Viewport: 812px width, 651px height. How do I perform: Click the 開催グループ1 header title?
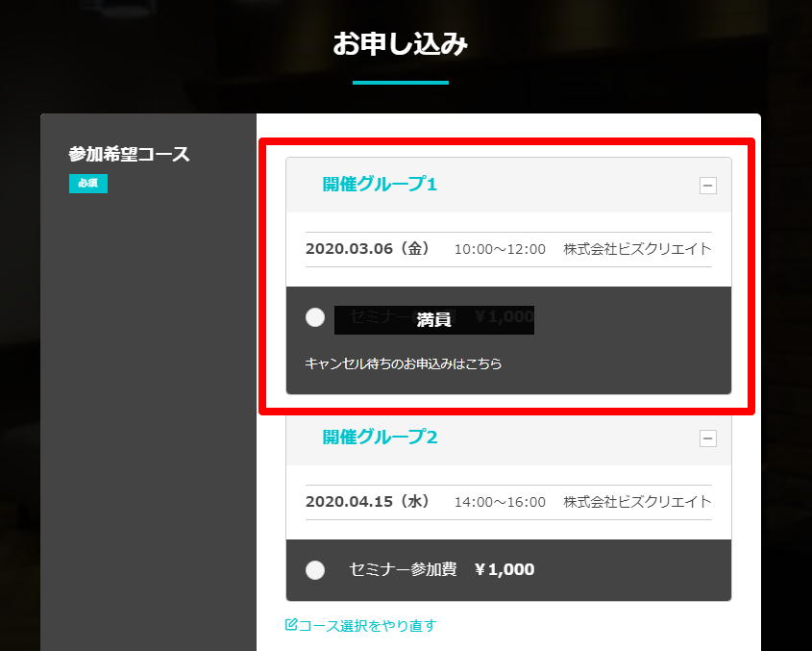coord(380,184)
